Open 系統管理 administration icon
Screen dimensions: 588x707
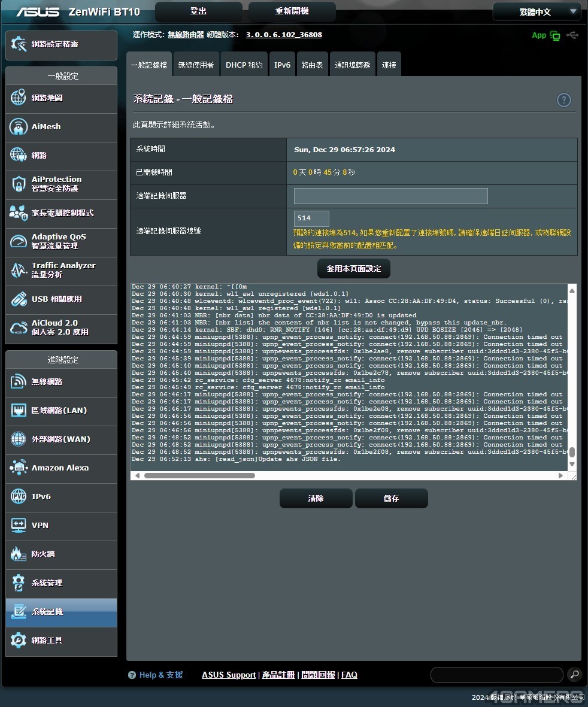point(19,583)
